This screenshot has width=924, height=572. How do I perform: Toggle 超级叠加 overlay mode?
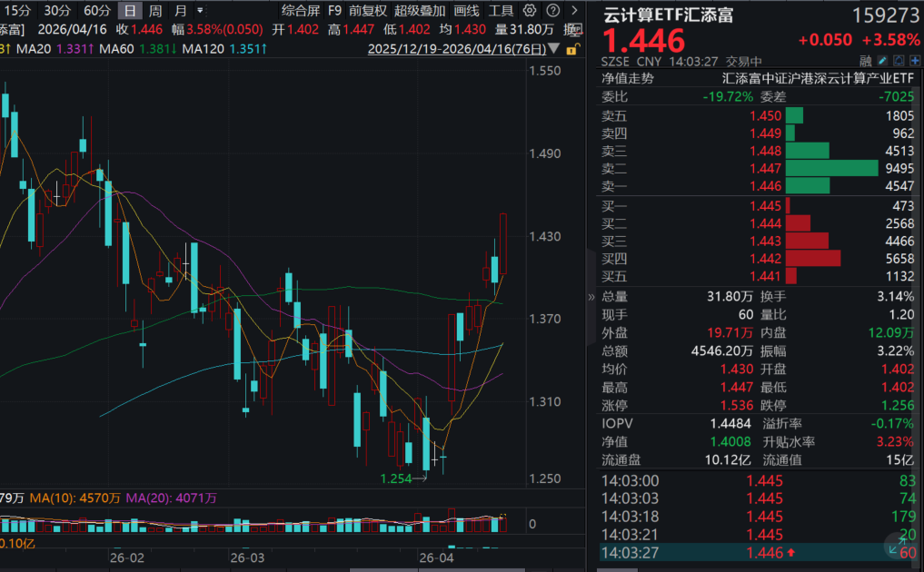pyautogui.click(x=420, y=11)
